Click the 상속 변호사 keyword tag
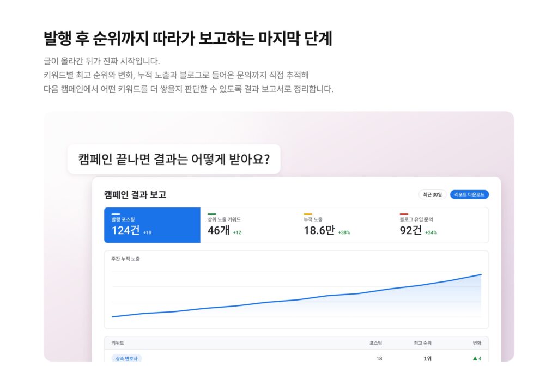The image size is (558, 392). click(126, 358)
